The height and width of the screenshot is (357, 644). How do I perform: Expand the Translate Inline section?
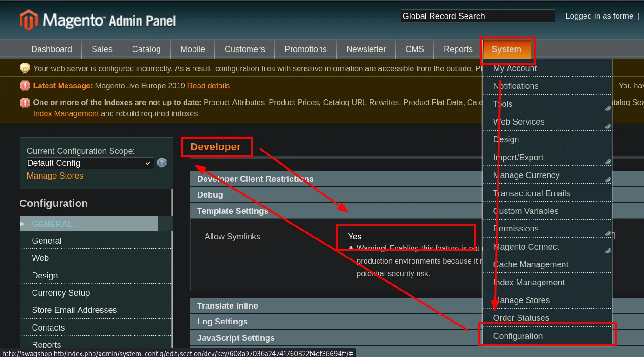point(336,306)
